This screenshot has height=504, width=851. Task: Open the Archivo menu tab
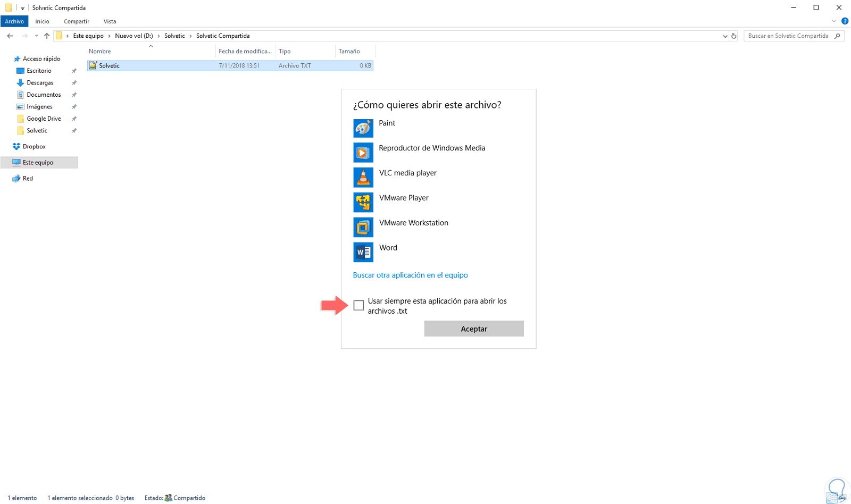click(14, 21)
